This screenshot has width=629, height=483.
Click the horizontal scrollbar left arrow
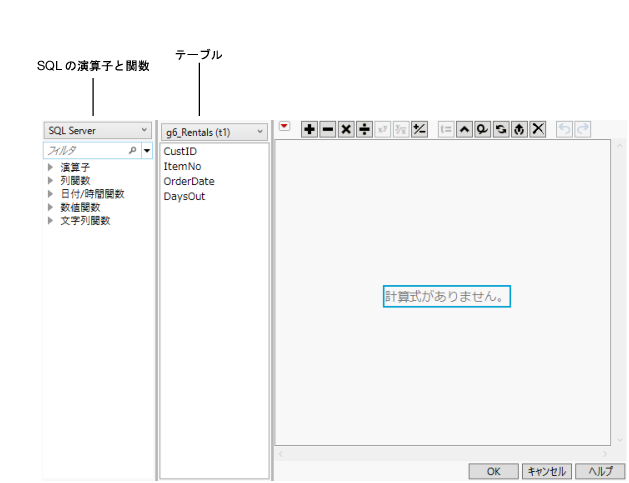tap(281, 454)
